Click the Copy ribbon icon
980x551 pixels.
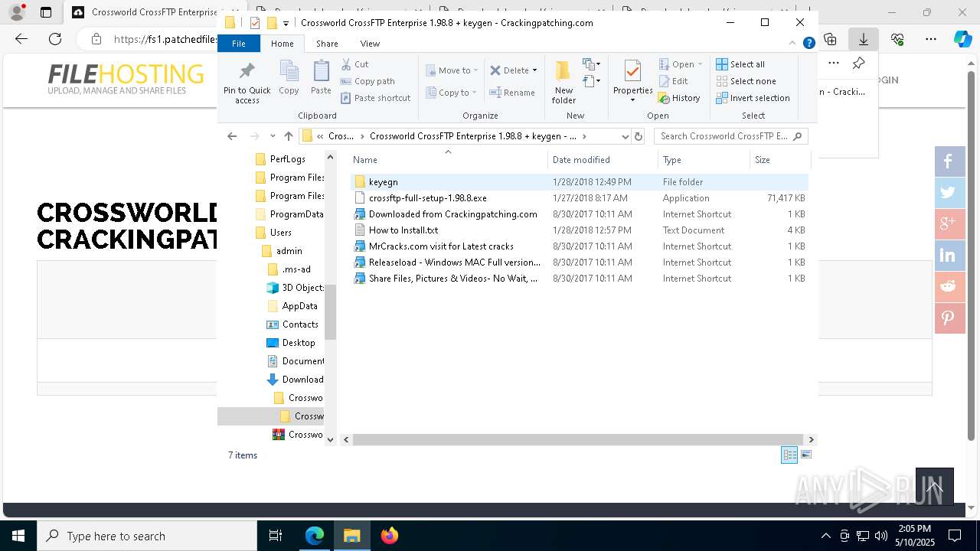[x=289, y=78]
